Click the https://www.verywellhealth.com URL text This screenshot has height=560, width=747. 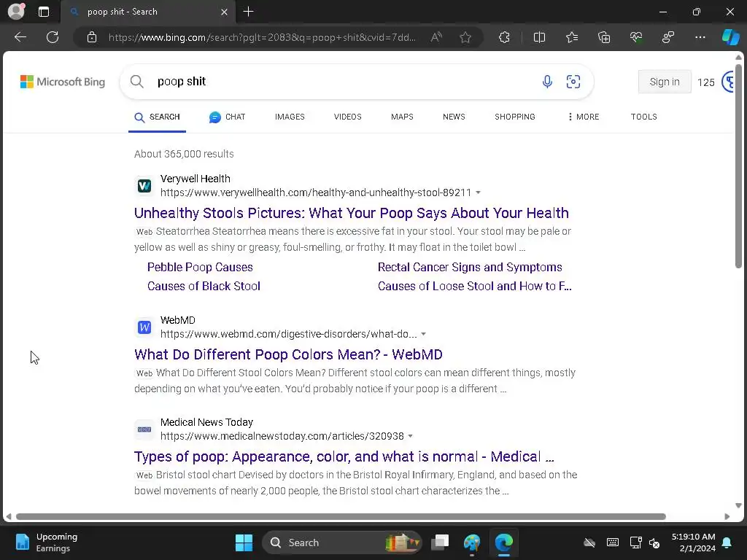coord(316,192)
